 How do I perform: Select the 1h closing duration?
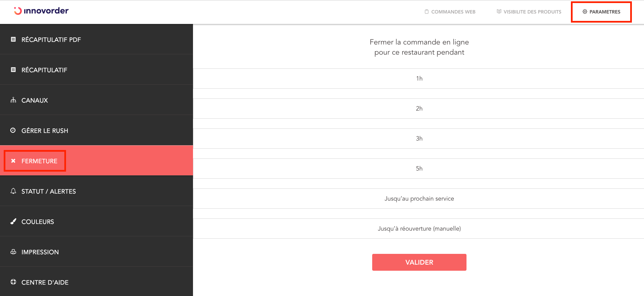pyautogui.click(x=419, y=79)
